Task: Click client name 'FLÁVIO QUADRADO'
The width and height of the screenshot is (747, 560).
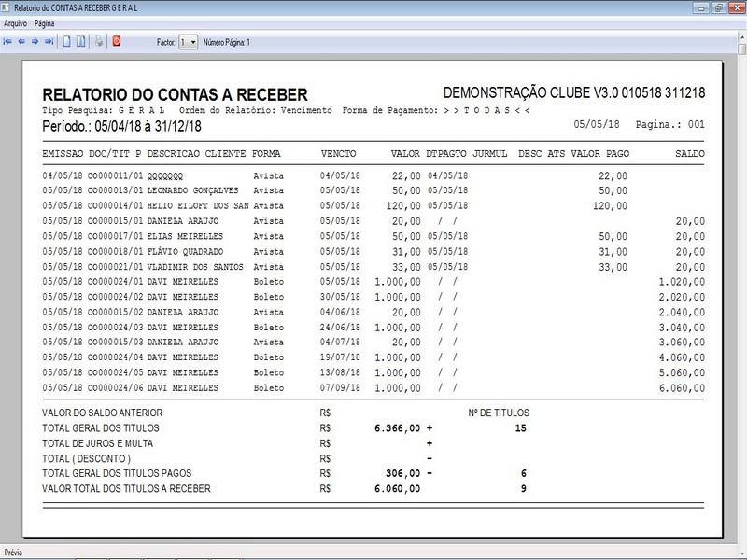Action: 185,251
